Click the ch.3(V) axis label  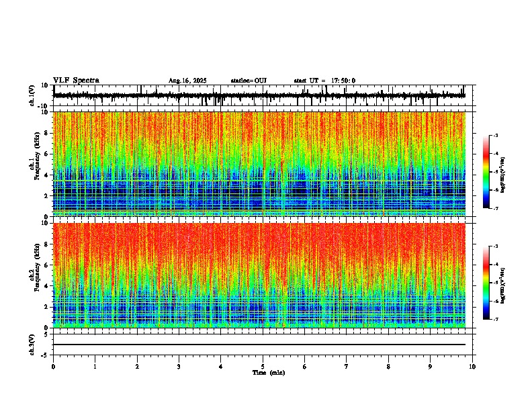tap(32, 345)
